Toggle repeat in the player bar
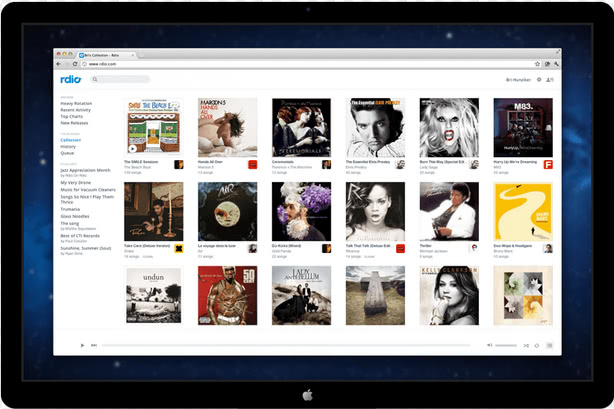 (537, 345)
